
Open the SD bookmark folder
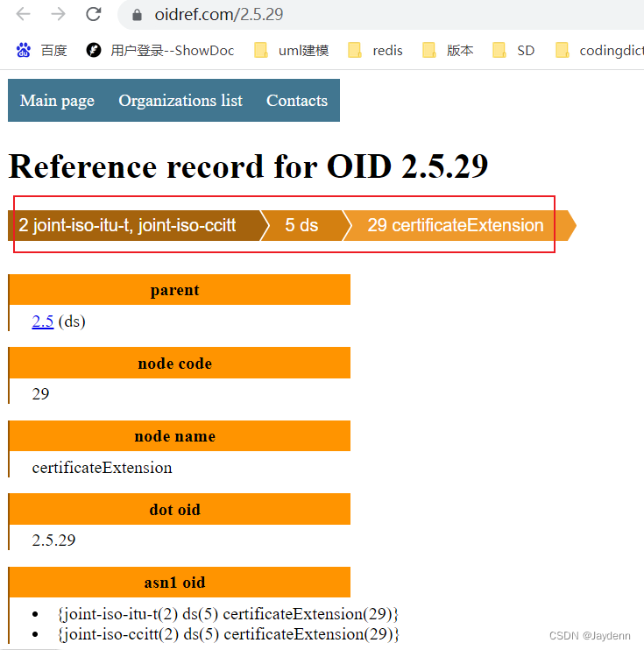coord(513,51)
